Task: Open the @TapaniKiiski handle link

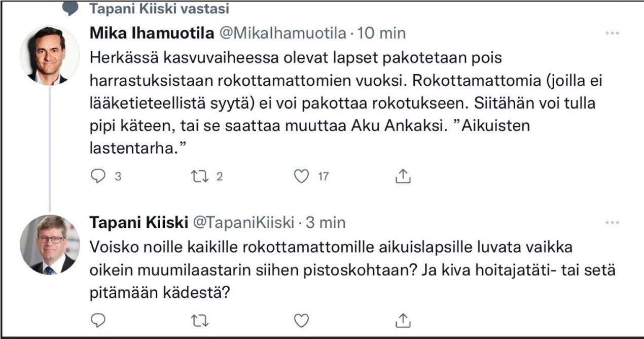Action: 244,222
